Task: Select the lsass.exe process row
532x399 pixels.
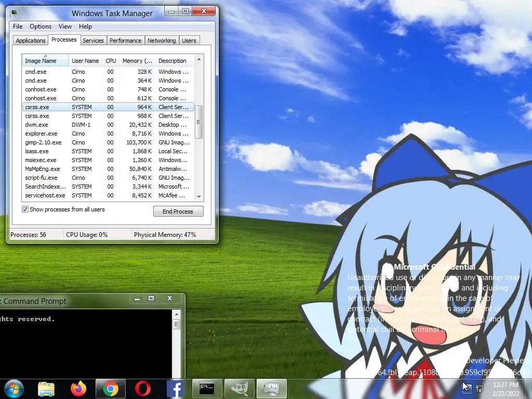Action: (108, 151)
